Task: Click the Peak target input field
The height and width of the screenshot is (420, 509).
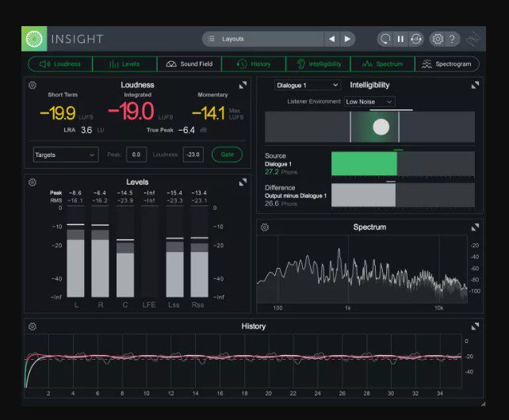Action: [x=136, y=155]
